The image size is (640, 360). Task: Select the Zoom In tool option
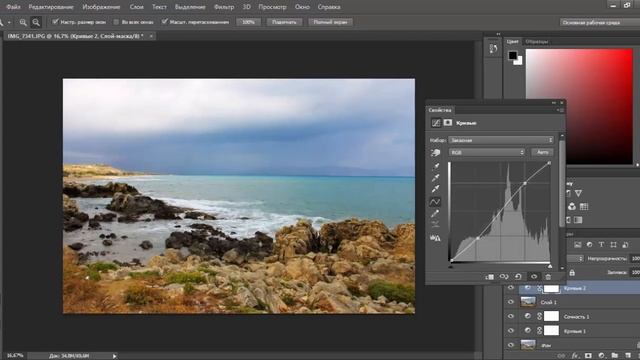click(23, 22)
